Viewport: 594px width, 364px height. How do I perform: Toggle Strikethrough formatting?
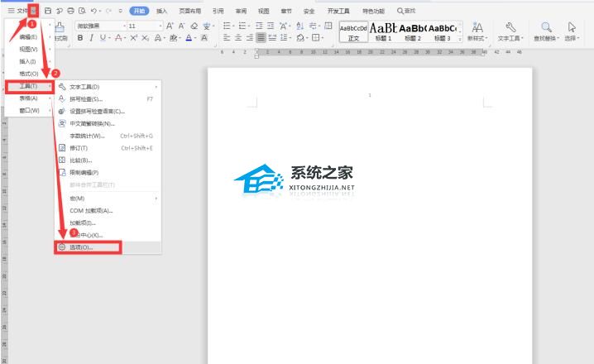[x=118, y=38]
